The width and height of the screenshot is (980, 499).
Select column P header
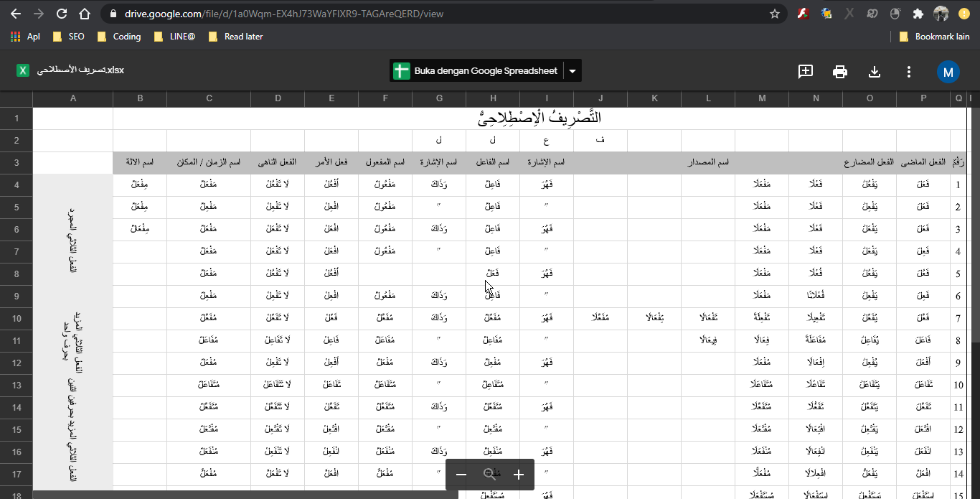click(x=923, y=98)
